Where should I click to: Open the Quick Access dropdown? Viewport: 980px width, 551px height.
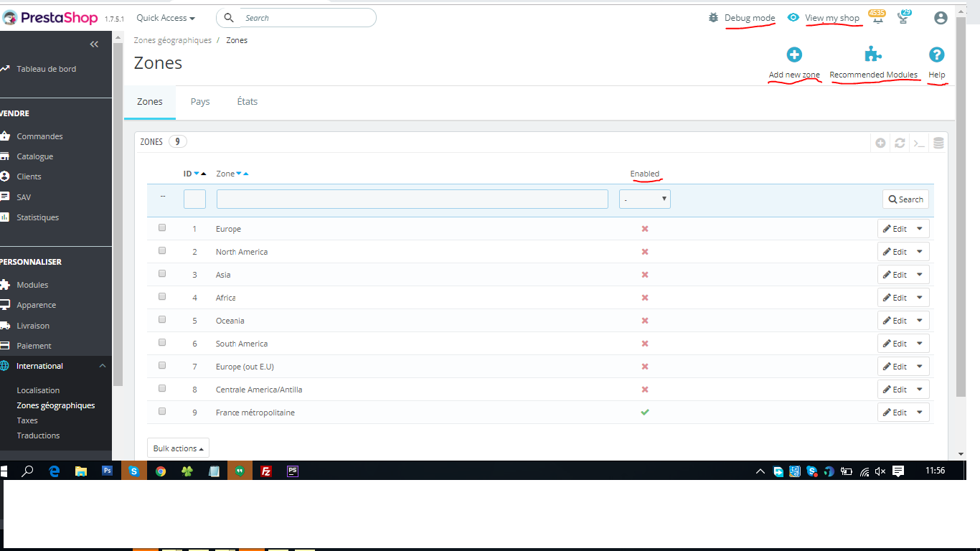click(x=166, y=18)
